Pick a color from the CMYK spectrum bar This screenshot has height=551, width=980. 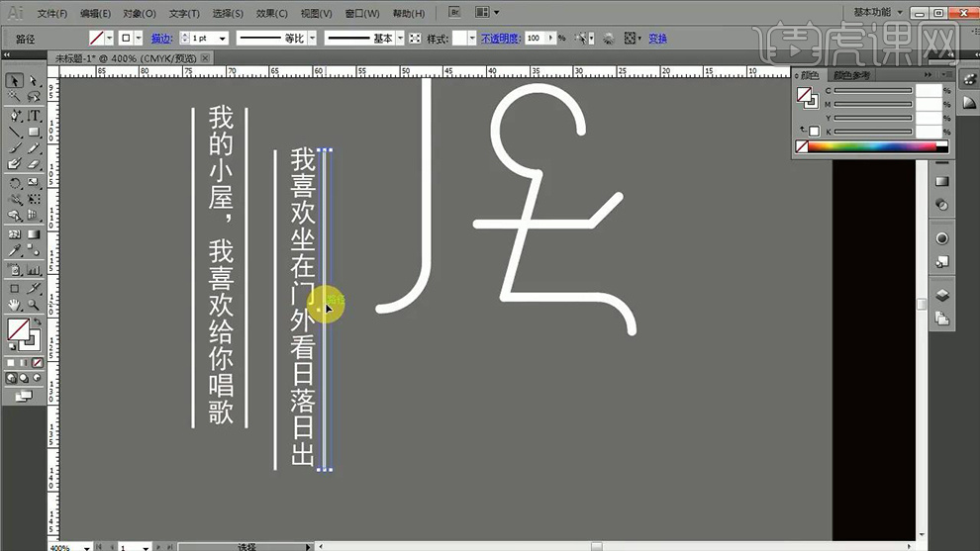[871, 147]
